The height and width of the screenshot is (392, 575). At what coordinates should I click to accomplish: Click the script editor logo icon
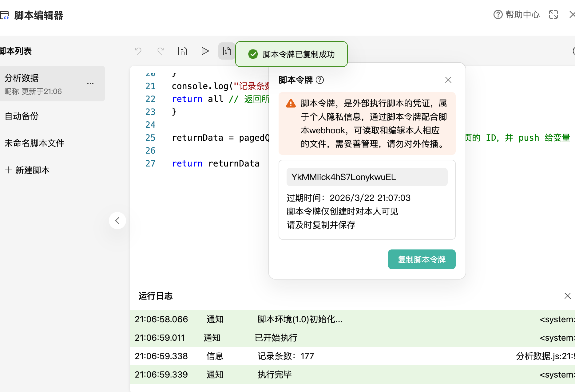pyautogui.click(x=4, y=15)
